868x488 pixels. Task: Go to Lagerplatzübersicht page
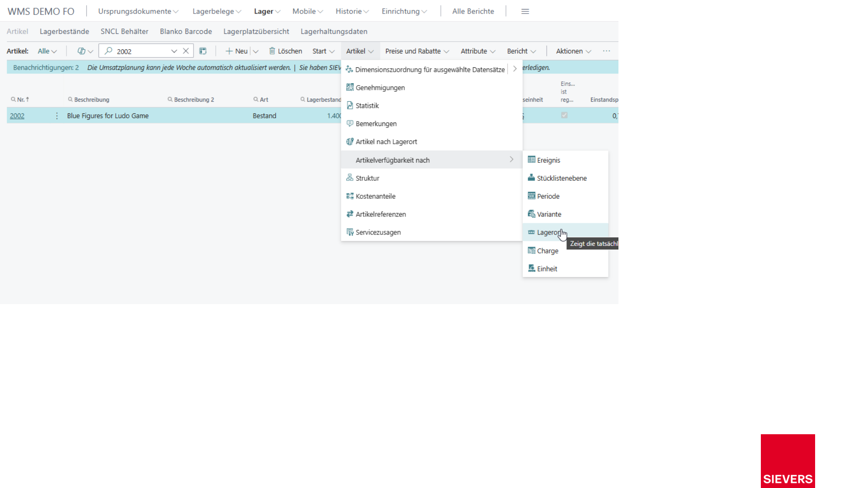click(256, 31)
